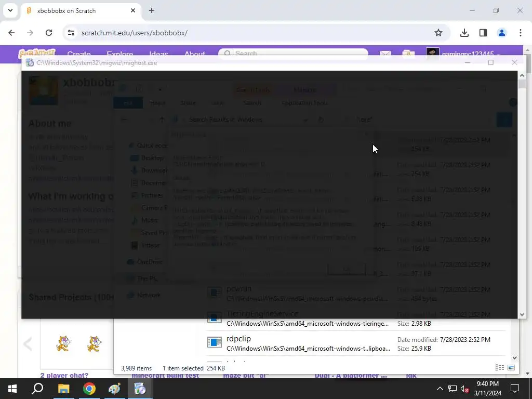Click previous arrow in Scratch projects carousel

click(x=28, y=344)
